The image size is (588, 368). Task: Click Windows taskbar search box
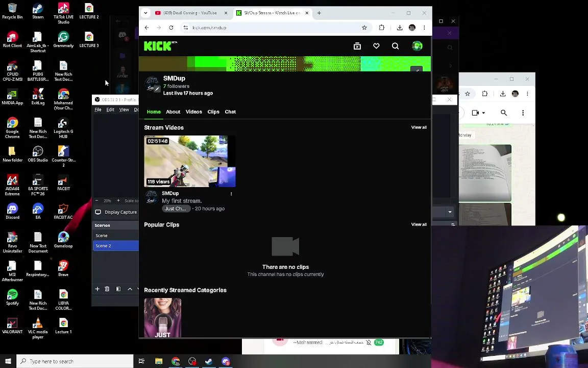(x=75, y=361)
